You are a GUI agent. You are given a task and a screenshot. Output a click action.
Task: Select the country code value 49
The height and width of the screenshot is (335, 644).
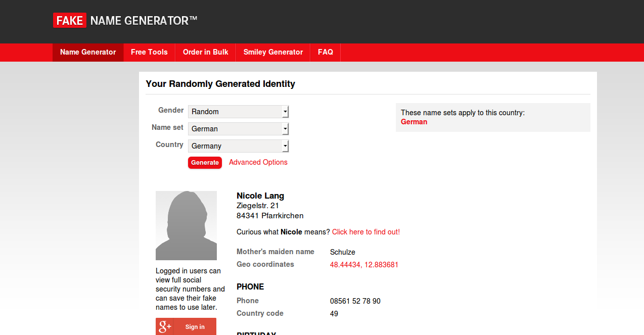pyautogui.click(x=334, y=314)
